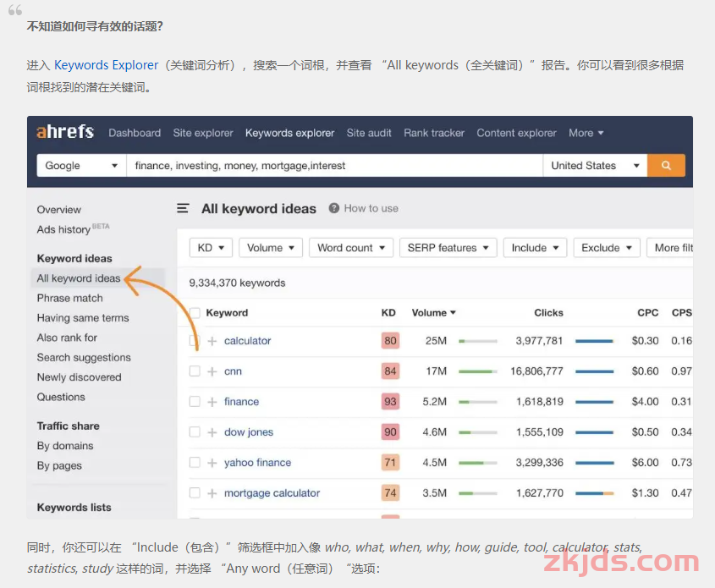Open the SERP features filter dropdown
Image resolution: width=715 pixels, height=588 pixels.
tap(448, 248)
